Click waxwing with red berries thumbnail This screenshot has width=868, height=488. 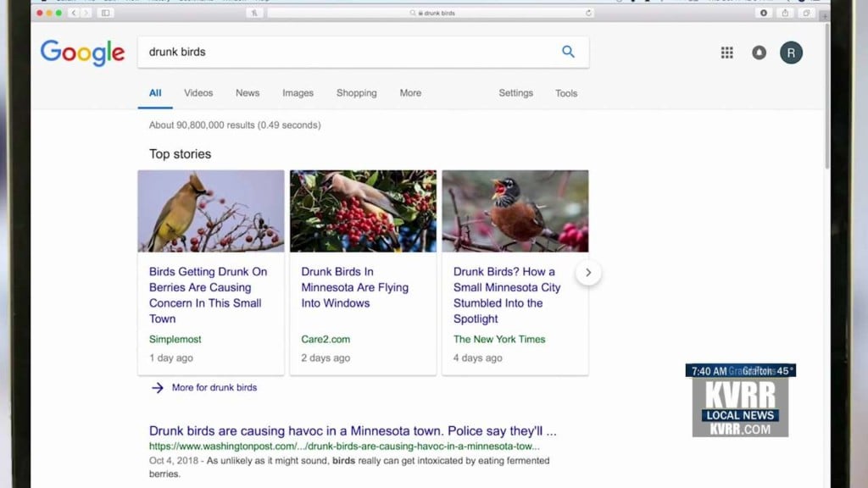(363, 211)
